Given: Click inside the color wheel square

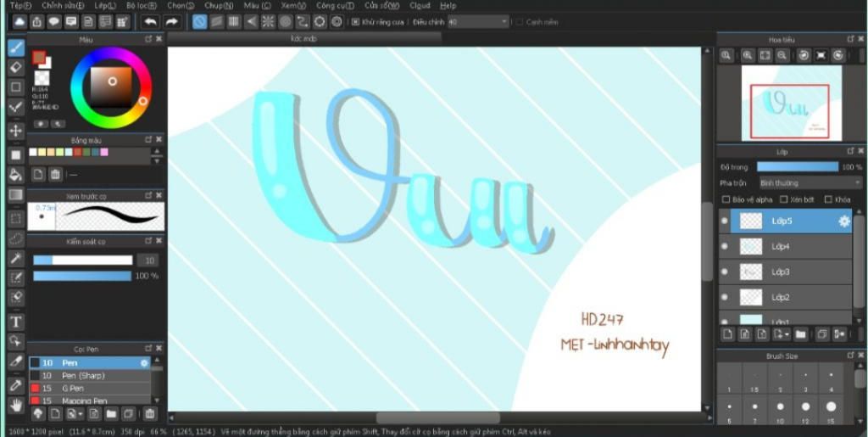Looking at the screenshot, I should point(111,87).
